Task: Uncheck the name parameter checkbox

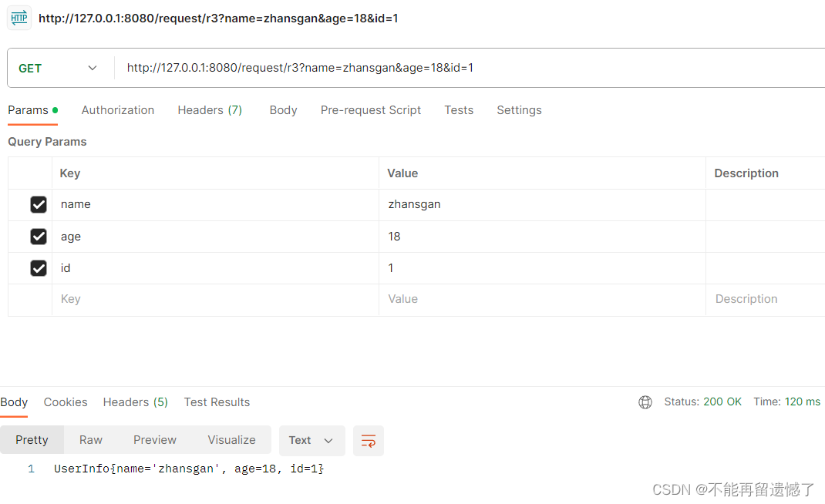Action: (39, 205)
